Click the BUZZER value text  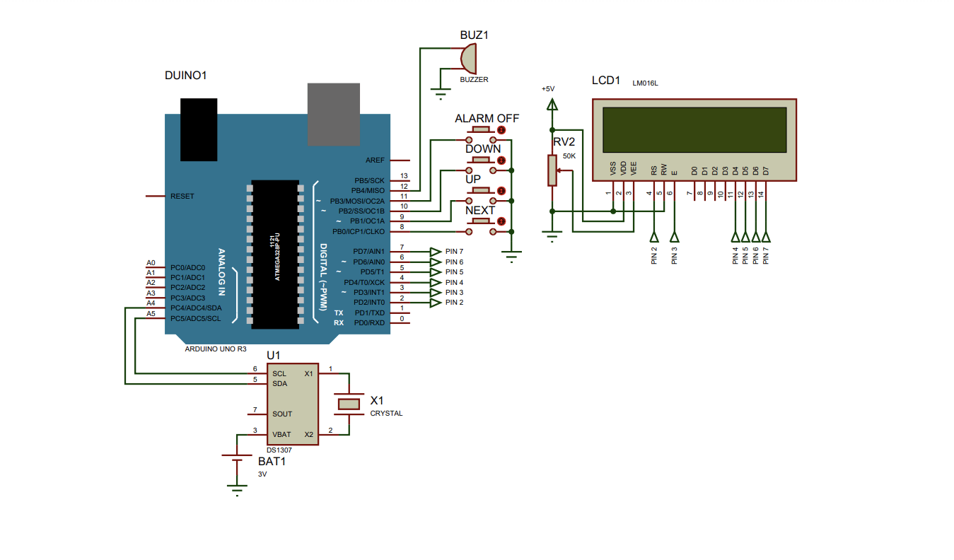coord(474,80)
